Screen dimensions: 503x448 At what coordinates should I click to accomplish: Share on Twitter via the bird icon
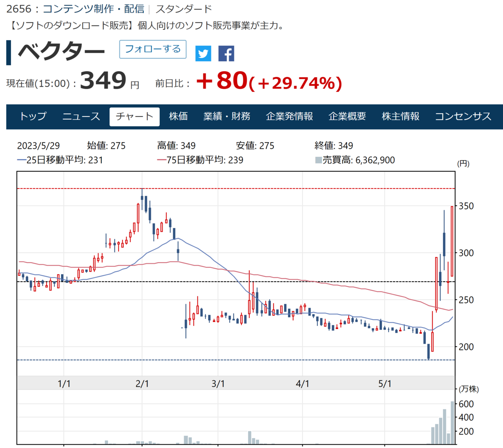203,54
